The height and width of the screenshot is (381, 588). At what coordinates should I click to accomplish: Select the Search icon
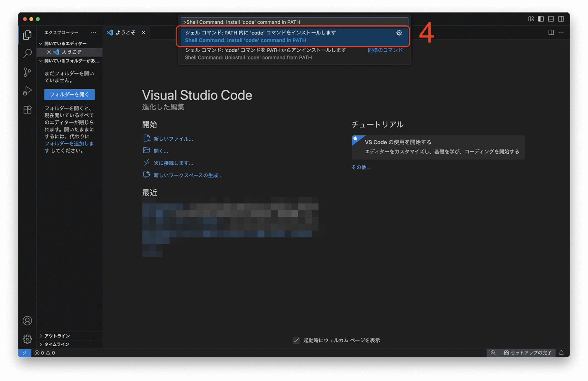click(x=27, y=54)
